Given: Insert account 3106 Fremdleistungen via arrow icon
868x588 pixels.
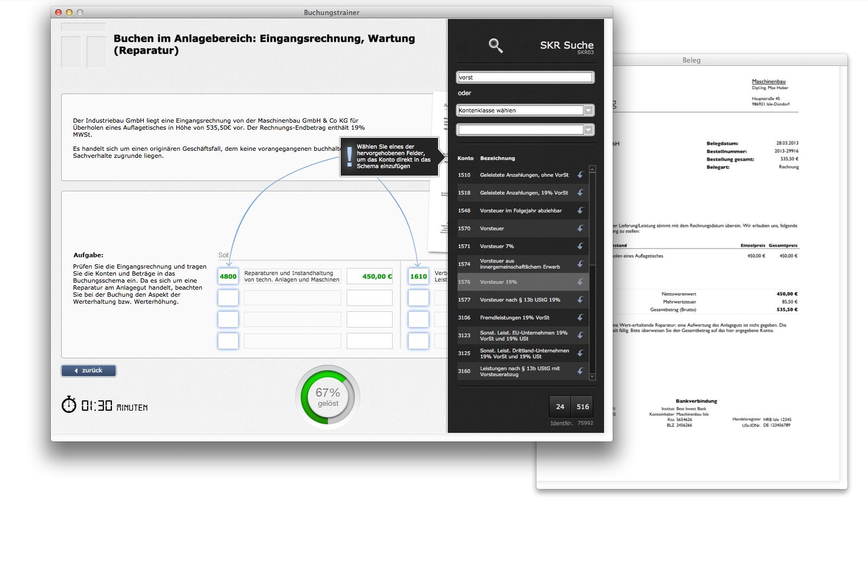Looking at the screenshot, I should tap(580, 317).
